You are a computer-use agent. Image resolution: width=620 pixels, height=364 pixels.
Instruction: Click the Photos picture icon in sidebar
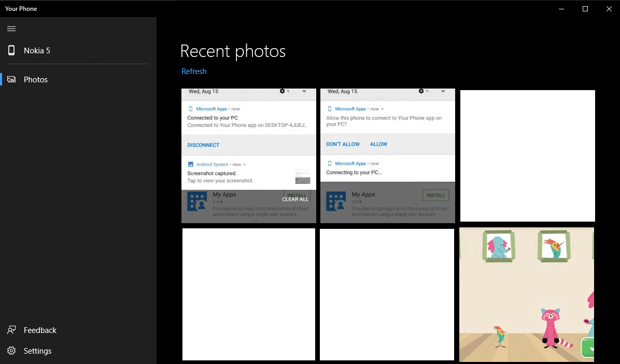[x=11, y=79]
